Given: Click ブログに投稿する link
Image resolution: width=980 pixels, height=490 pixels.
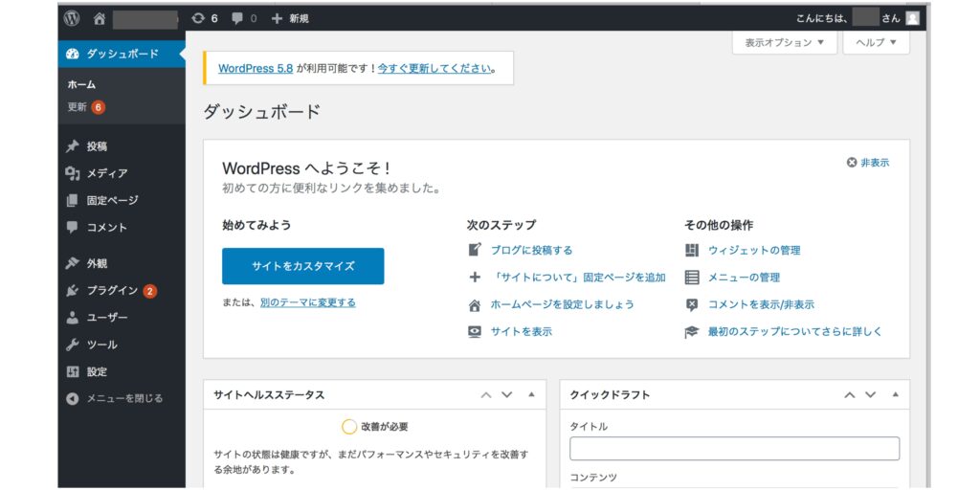Looking at the screenshot, I should pos(531,250).
